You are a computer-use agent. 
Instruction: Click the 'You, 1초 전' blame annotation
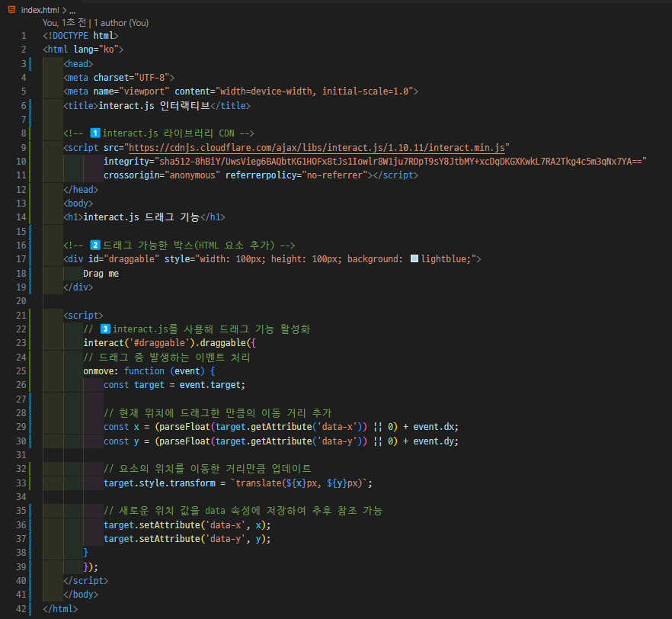click(x=64, y=23)
